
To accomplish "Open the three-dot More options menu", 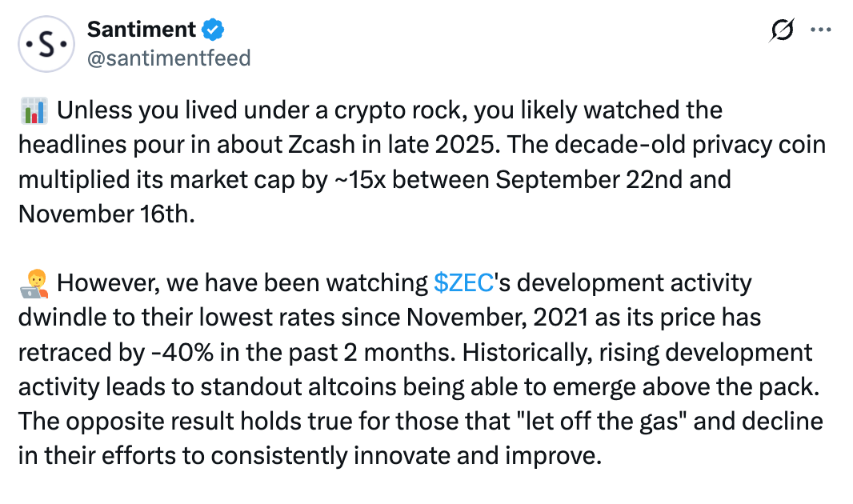I will [822, 30].
